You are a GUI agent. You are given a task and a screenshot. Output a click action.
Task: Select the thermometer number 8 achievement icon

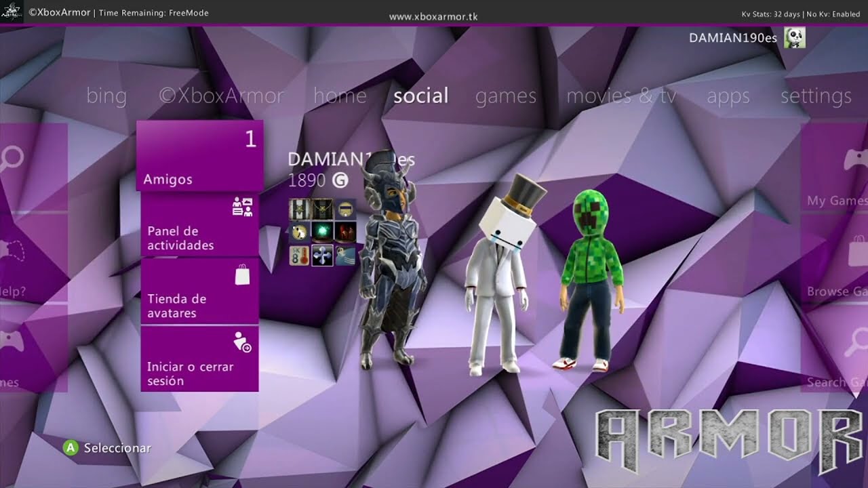300,256
